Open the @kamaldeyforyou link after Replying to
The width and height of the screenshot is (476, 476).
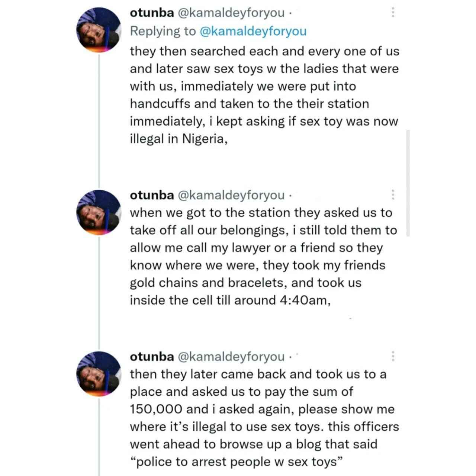(x=253, y=31)
